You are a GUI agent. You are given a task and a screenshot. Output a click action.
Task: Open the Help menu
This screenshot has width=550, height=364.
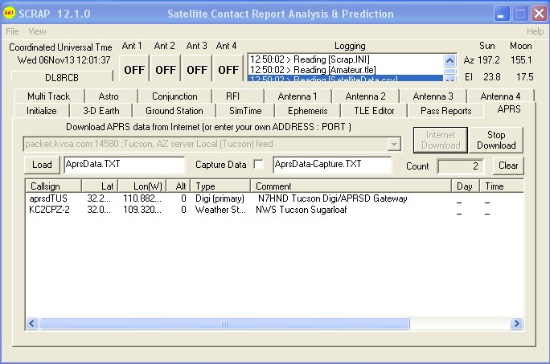(x=535, y=32)
